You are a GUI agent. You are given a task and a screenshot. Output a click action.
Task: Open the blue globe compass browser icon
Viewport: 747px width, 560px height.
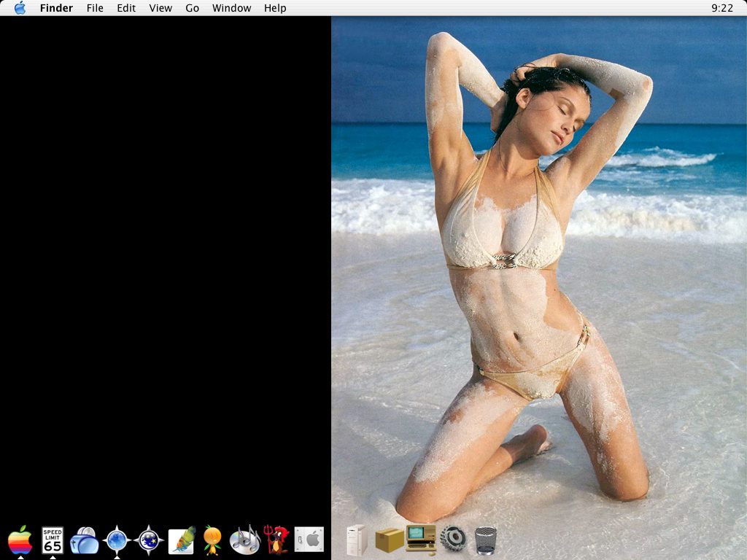pos(117,540)
